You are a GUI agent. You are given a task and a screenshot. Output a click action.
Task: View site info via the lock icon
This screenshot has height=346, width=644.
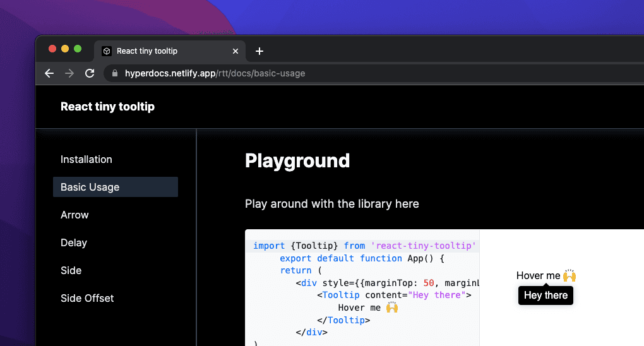pyautogui.click(x=115, y=73)
